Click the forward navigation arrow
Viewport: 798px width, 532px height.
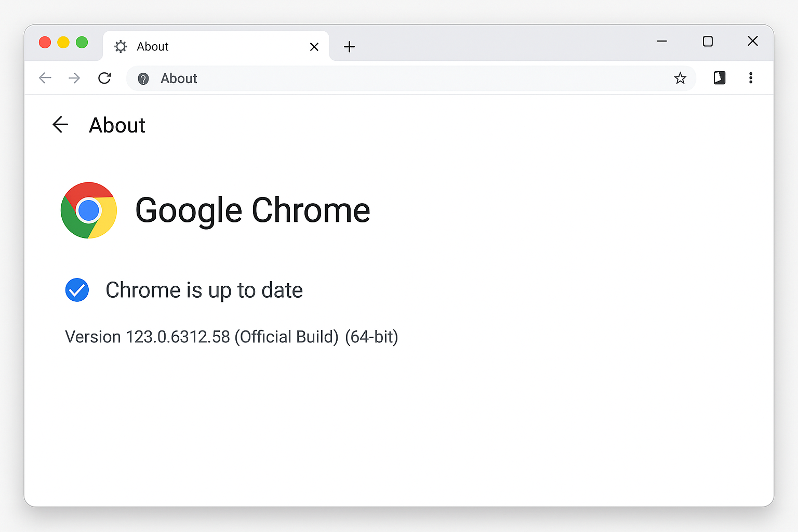(x=74, y=78)
